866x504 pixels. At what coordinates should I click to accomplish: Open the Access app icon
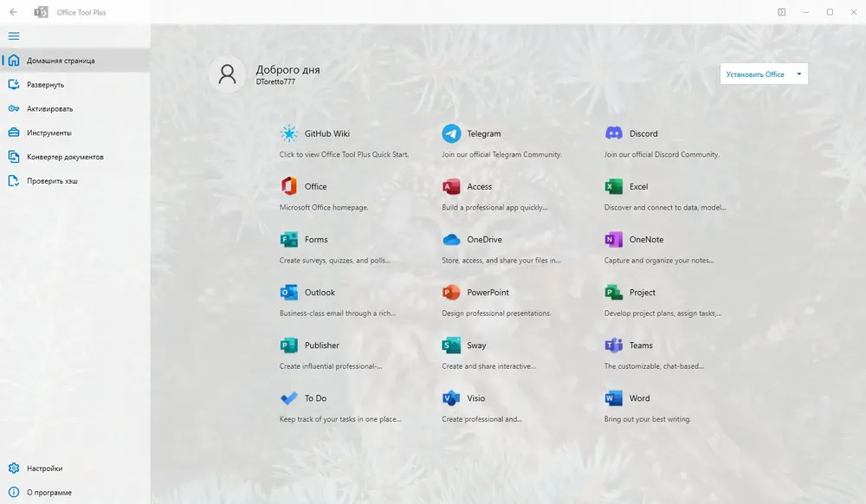pos(451,186)
